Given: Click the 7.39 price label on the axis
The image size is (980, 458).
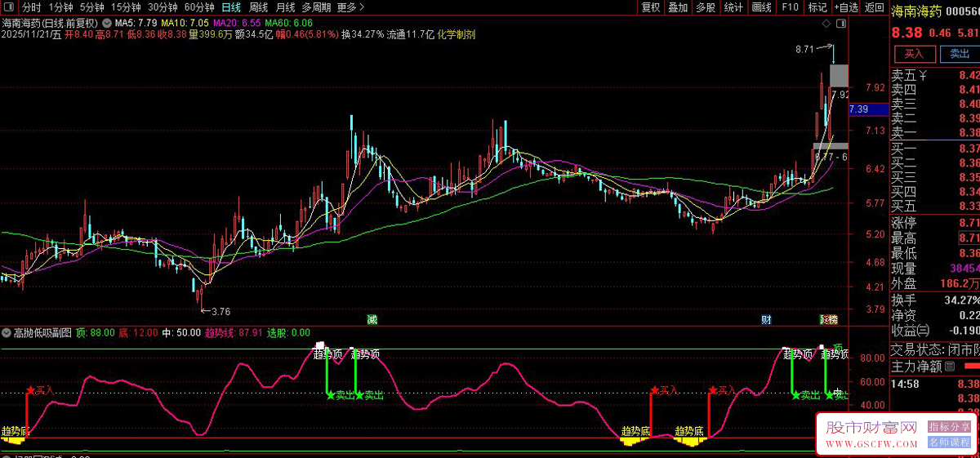Looking at the screenshot, I should click(x=858, y=109).
